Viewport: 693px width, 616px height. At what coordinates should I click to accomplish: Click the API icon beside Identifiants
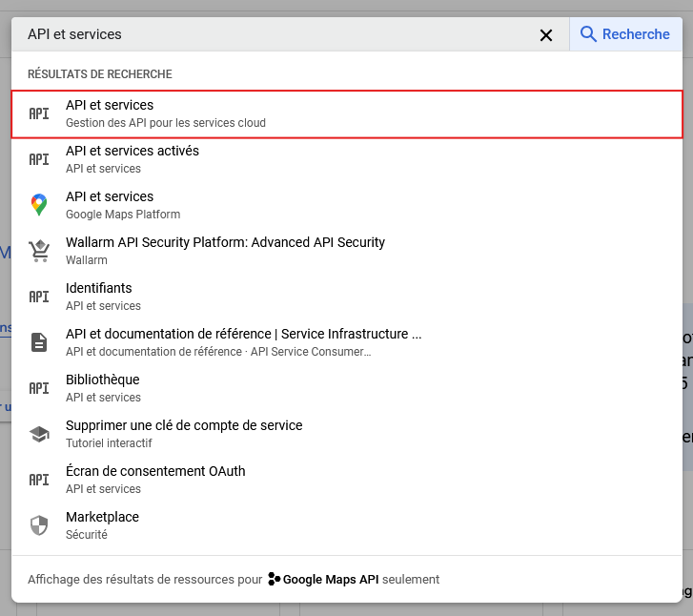(39, 297)
